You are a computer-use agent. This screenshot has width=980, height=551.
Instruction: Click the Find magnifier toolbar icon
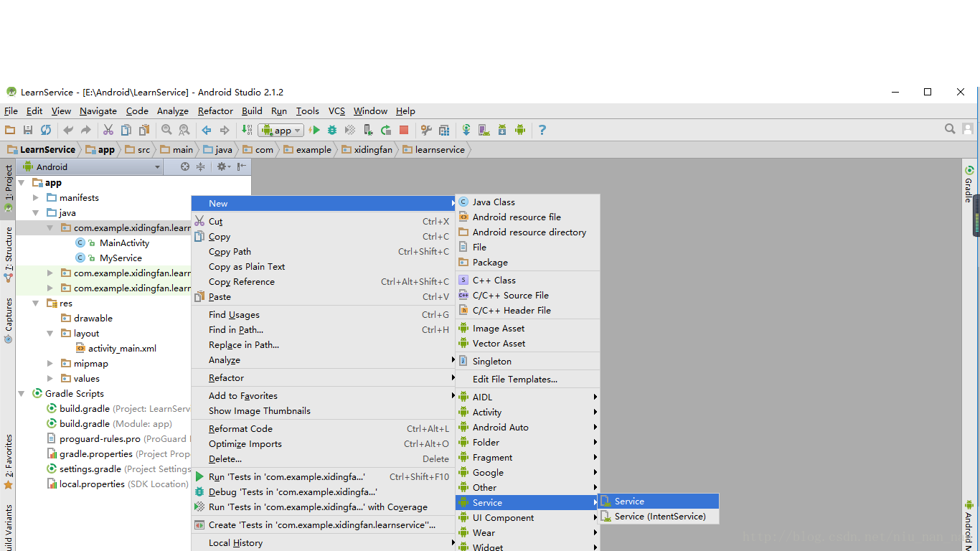[x=166, y=130]
